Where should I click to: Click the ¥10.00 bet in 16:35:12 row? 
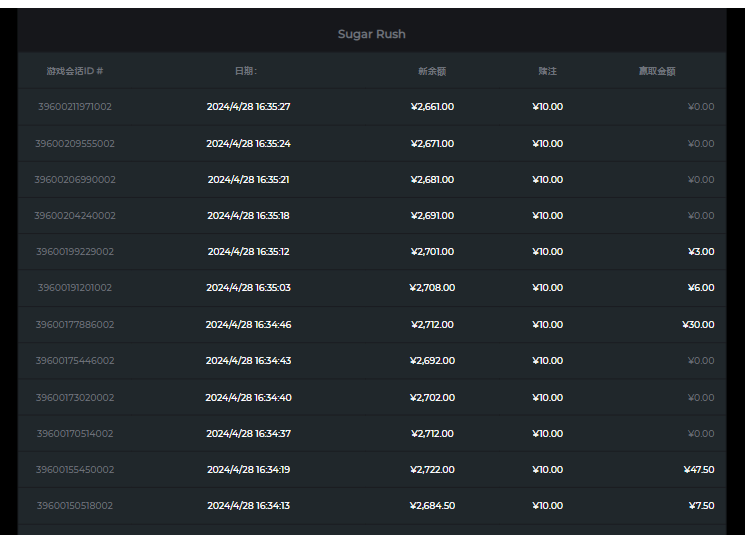[547, 252]
